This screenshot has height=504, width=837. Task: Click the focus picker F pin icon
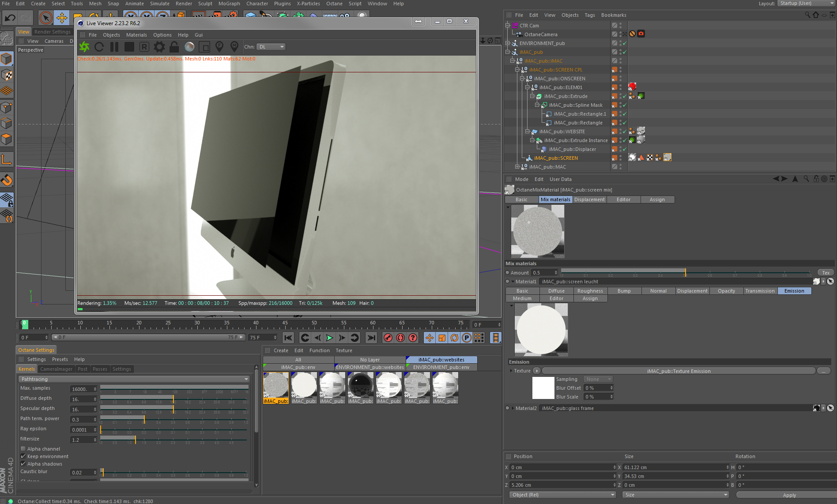coord(219,46)
